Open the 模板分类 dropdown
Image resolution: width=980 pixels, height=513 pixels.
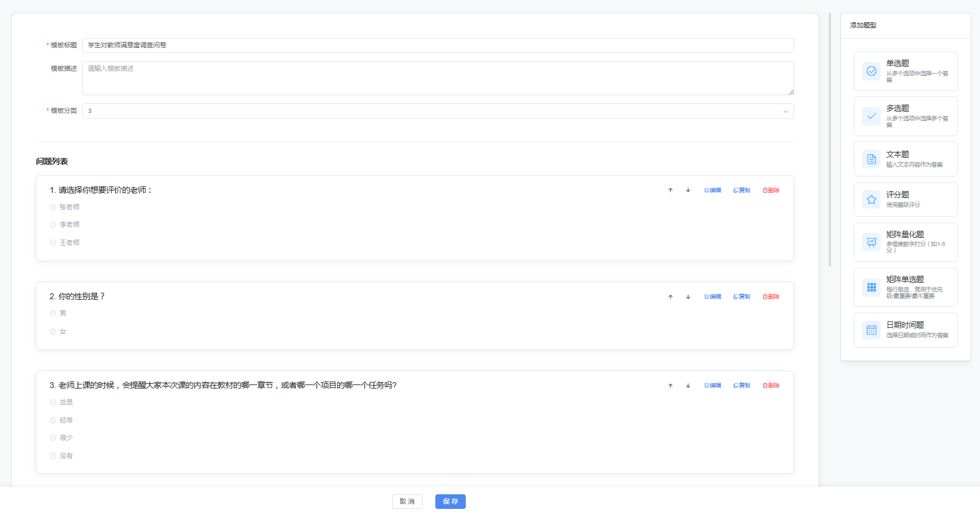point(438,111)
